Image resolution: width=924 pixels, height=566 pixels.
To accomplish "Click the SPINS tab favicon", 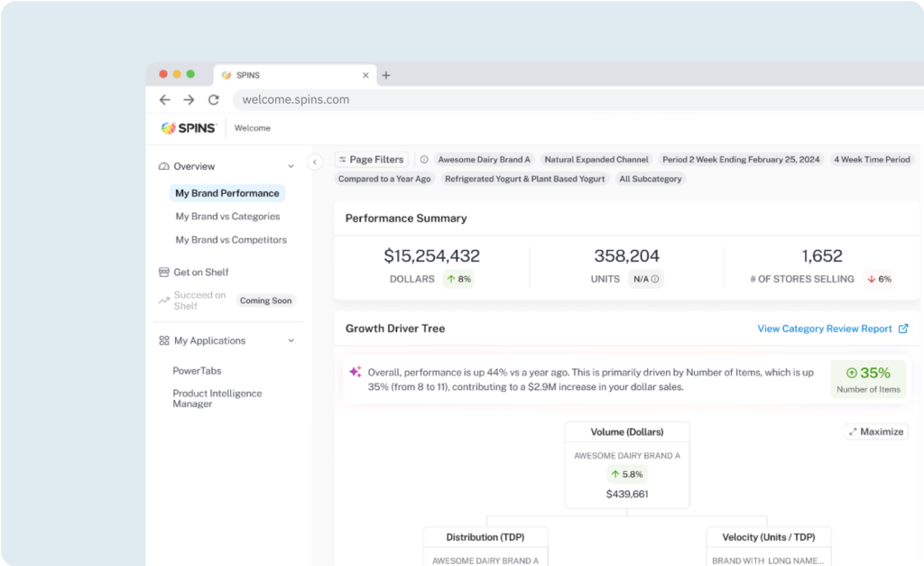I will (x=226, y=76).
